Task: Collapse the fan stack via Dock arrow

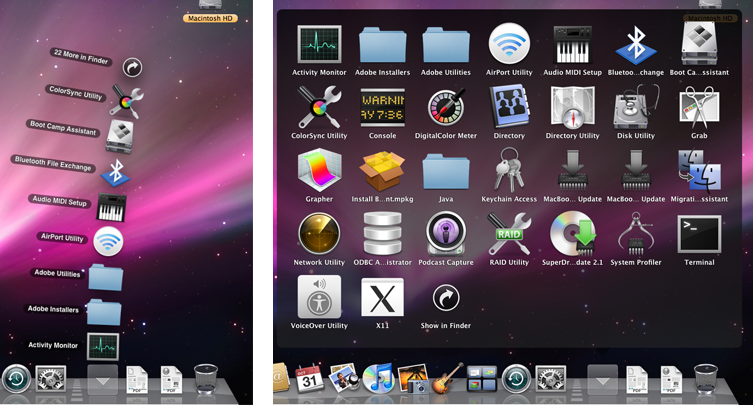Action: tap(102, 380)
